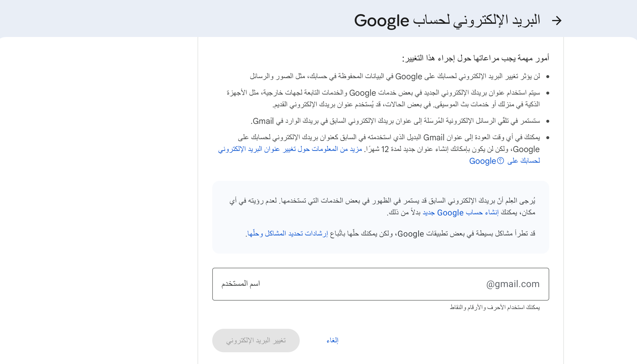637x364 pixels.
Task: Open the "إرشادات تحديد المشاكل وحلّها" troubleshooting link
Action: tap(288, 234)
